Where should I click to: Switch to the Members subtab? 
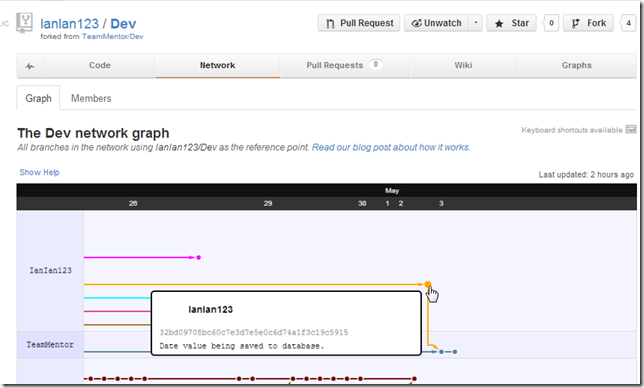point(91,98)
